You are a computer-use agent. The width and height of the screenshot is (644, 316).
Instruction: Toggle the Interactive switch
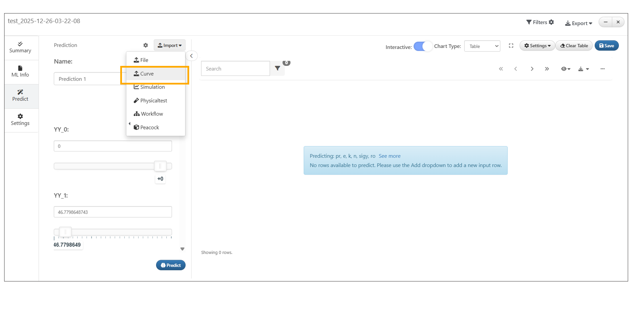423,47
